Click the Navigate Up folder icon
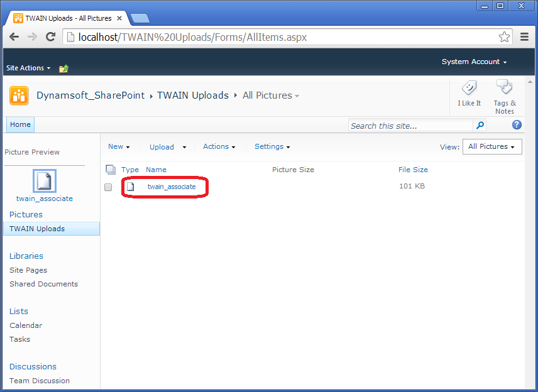The height and width of the screenshot is (392, 538). coord(63,68)
